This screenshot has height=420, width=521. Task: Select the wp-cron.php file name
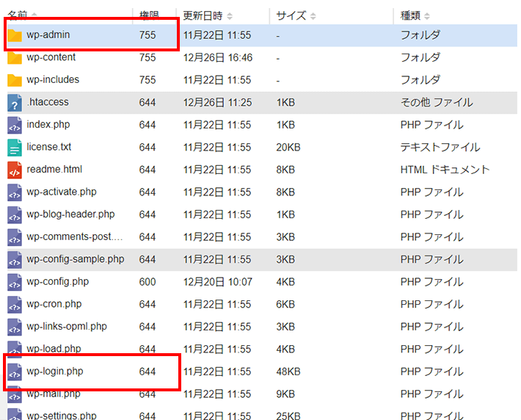click(x=54, y=304)
